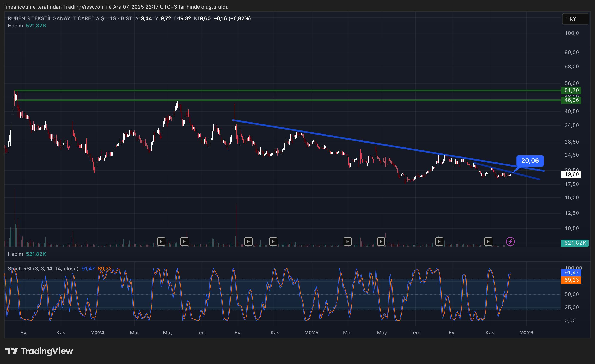The width and height of the screenshot is (595, 364).
Task: Click the blue 91,47 Stoch RSI axis label
Action: 571,273
